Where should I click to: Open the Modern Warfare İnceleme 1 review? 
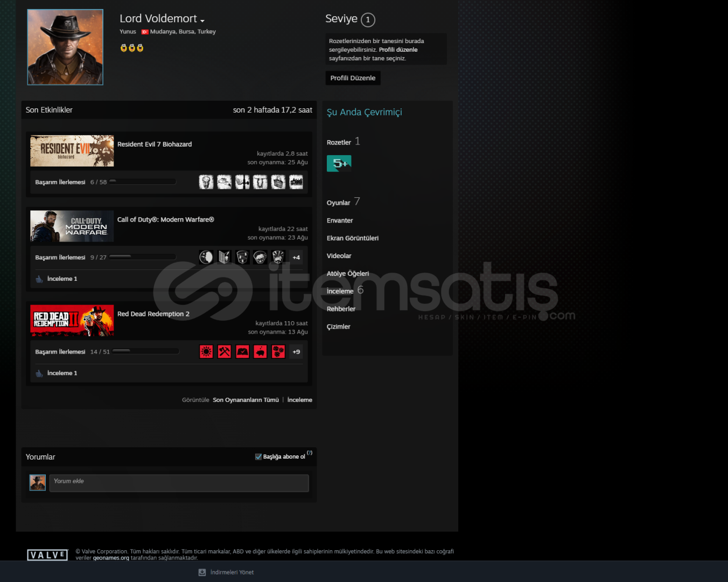pos(62,279)
